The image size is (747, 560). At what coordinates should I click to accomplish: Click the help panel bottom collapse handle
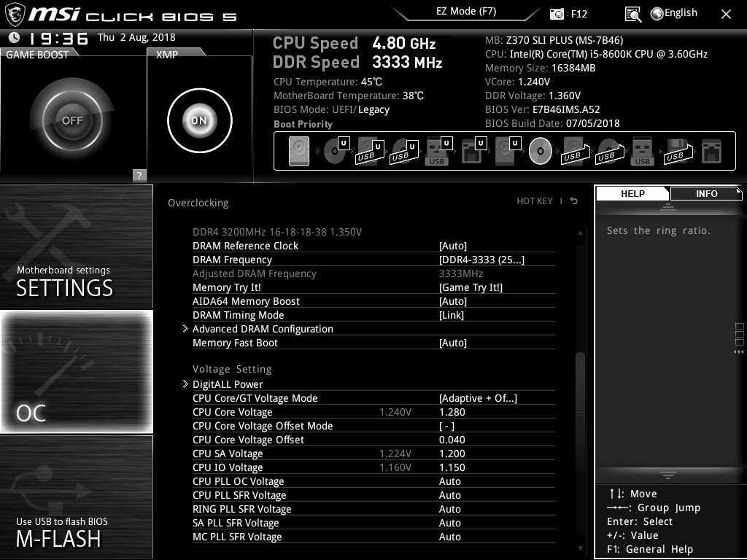click(668, 475)
